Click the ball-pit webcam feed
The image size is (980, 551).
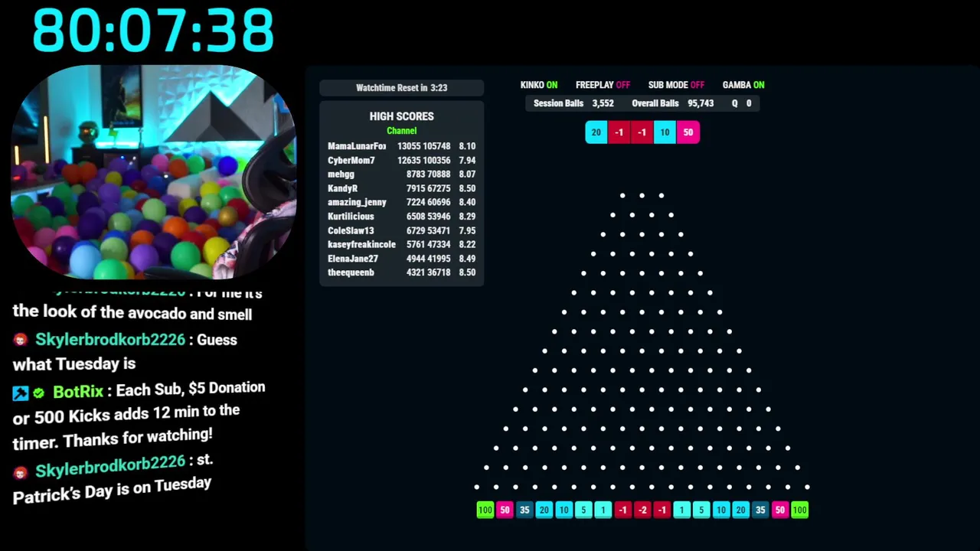(x=153, y=173)
